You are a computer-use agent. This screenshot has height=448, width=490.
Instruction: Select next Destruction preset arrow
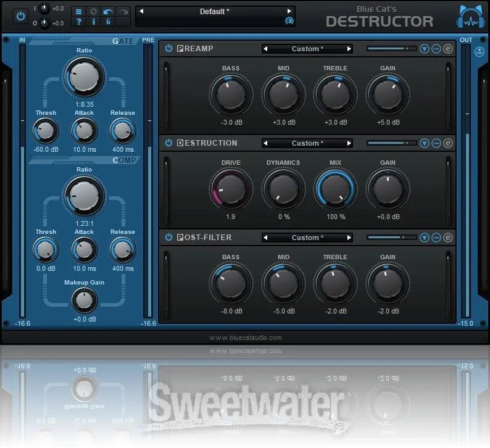349,143
